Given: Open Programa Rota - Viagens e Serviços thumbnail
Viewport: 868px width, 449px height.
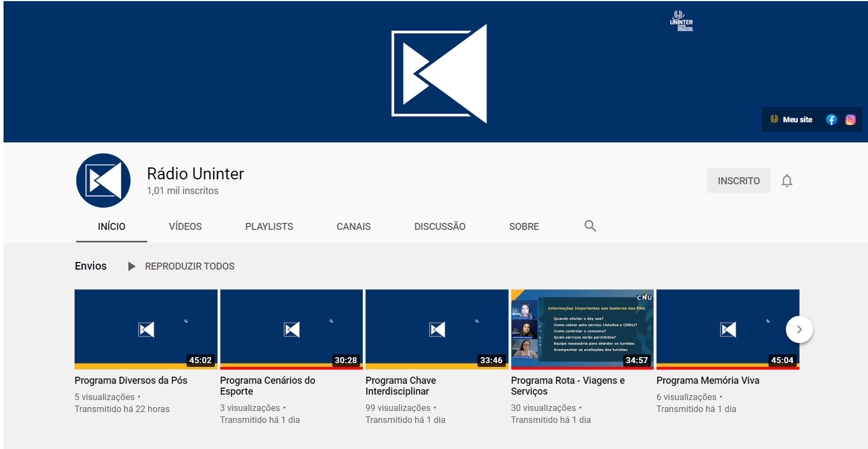Looking at the screenshot, I should (582, 329).
